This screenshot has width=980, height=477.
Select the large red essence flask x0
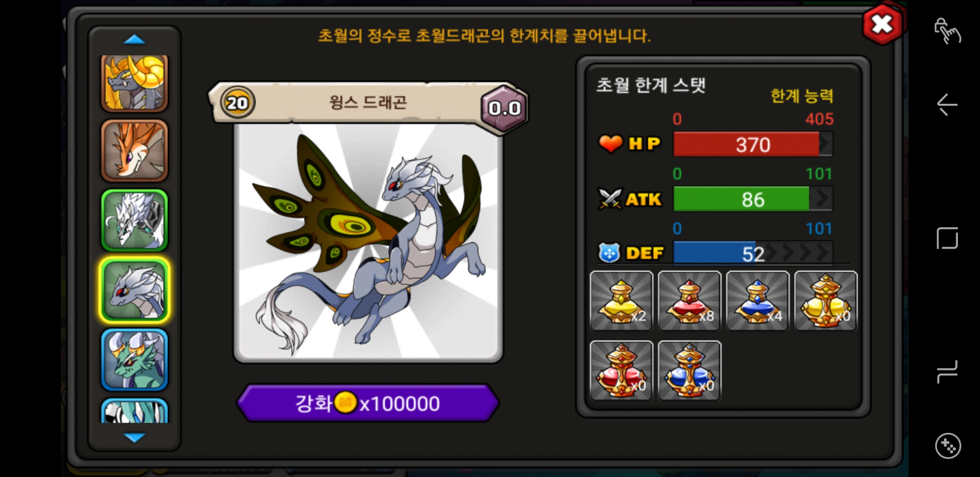click(622, 371)
